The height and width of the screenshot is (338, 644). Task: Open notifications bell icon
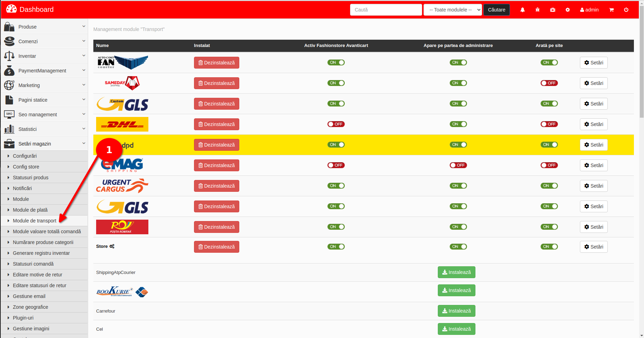[522, 10]
